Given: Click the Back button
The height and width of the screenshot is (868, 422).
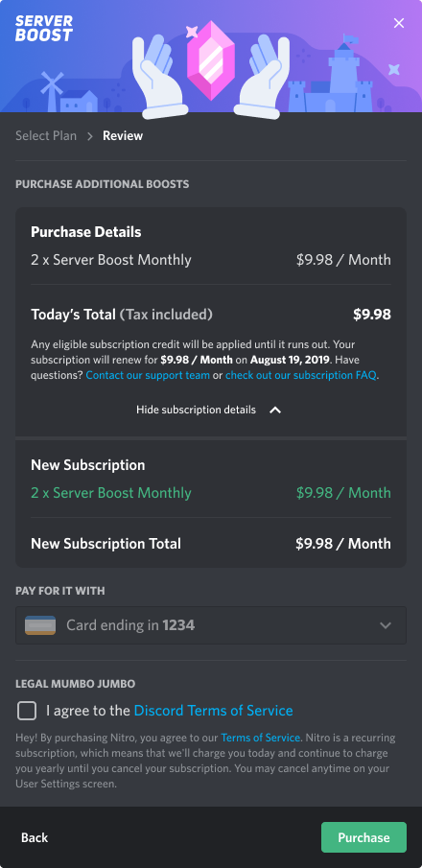Looking at the screenshot, I should 35,837.
